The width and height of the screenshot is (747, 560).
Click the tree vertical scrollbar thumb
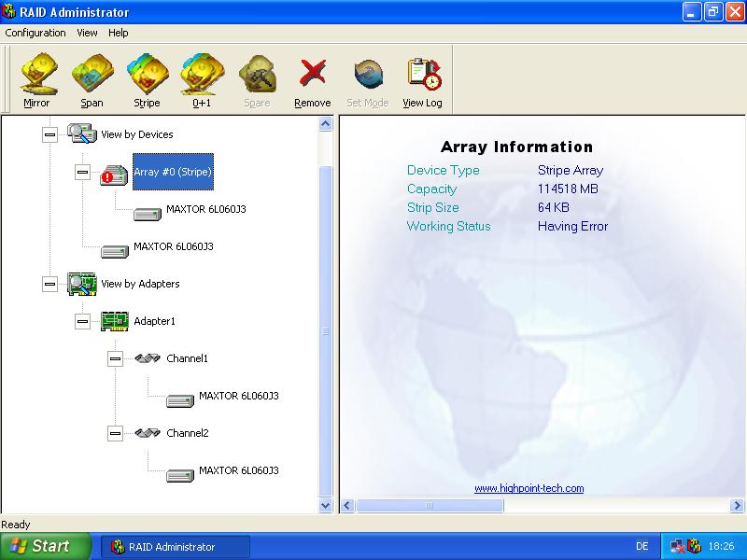325,331
